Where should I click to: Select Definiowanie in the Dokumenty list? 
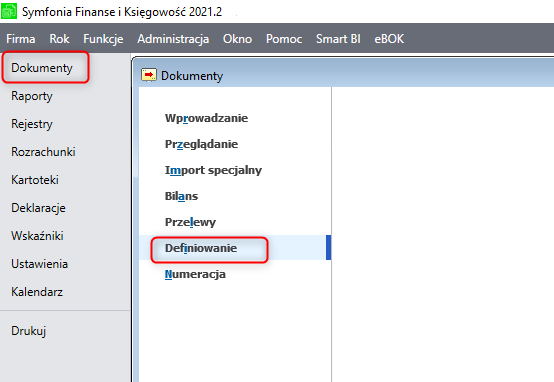tap(201, 248)
